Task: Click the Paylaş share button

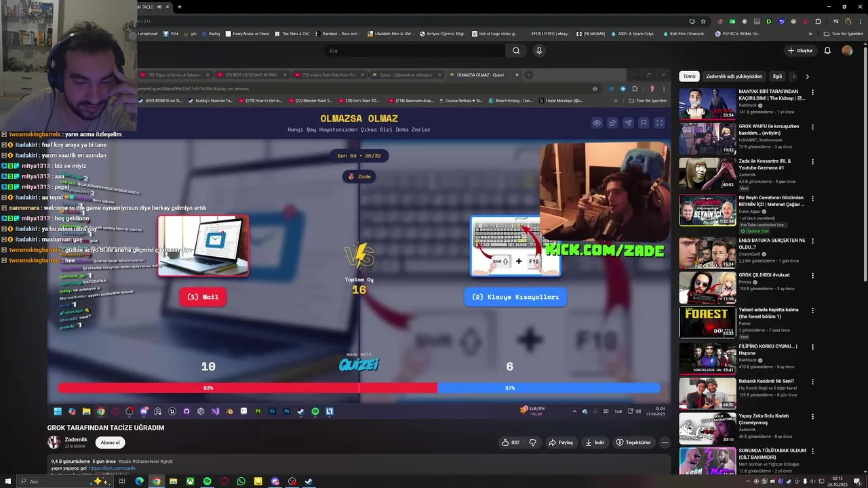Action: coord(561,443)
